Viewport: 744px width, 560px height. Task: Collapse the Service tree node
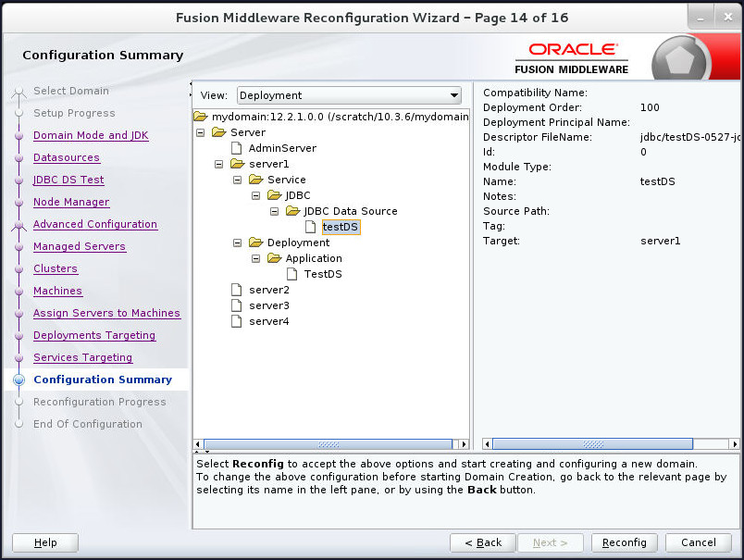(x=237, y=180)
